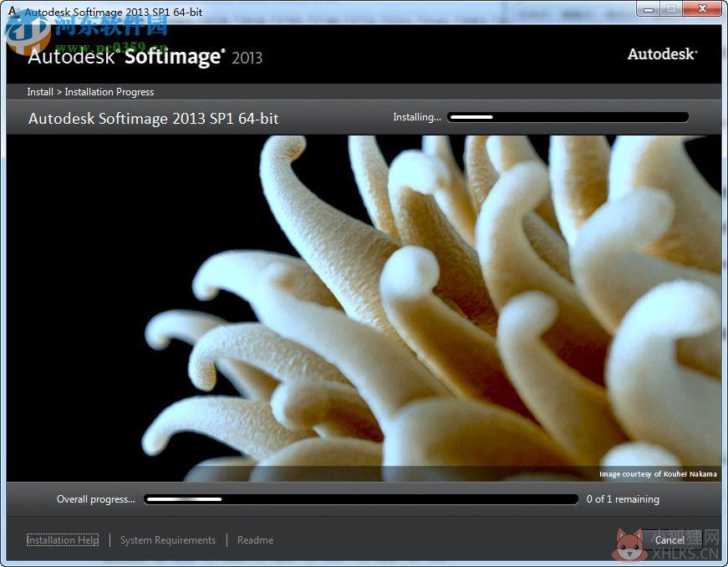
Task: Close the installer window
Action: tap(702, 9)
